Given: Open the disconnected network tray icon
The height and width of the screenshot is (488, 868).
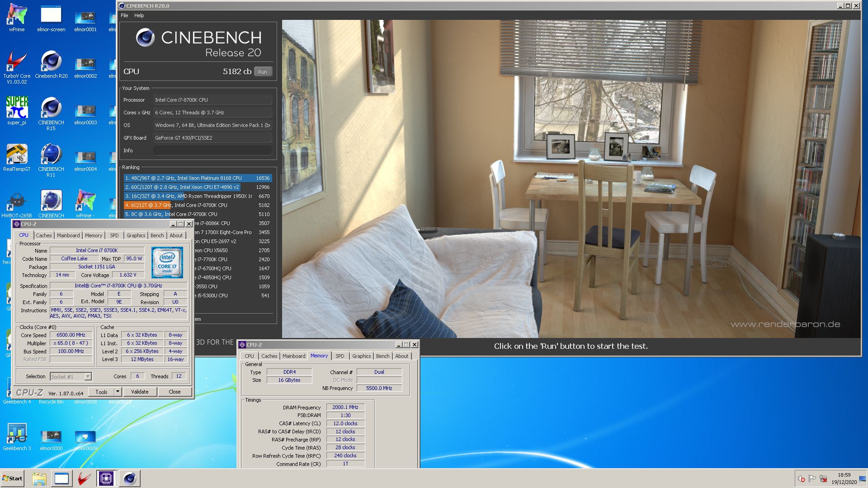Looking at the screenshot, I should point(823,479).
